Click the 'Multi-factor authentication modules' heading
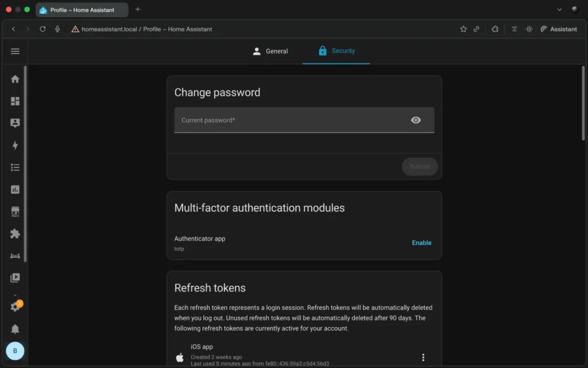Screen dimensions: 588x368 259,208
